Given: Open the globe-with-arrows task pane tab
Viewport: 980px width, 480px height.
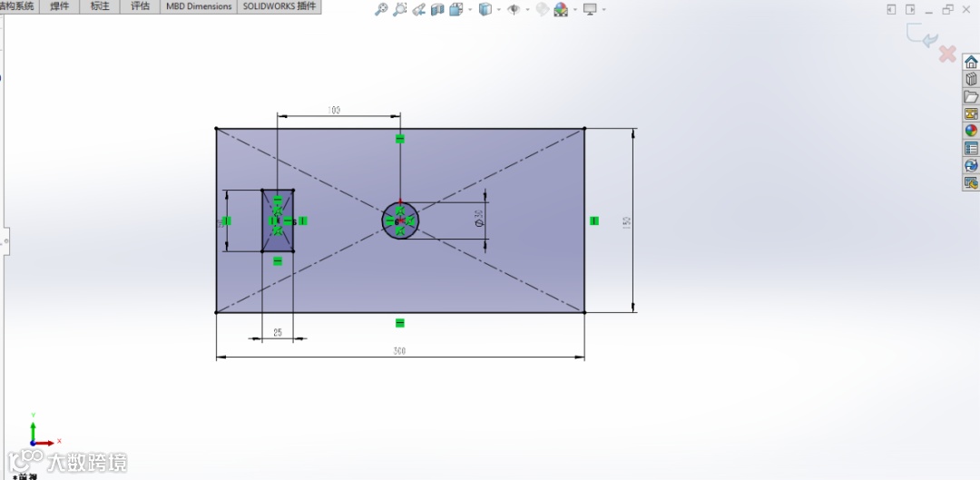Looking at the screenshot, I should pos(971,166).
